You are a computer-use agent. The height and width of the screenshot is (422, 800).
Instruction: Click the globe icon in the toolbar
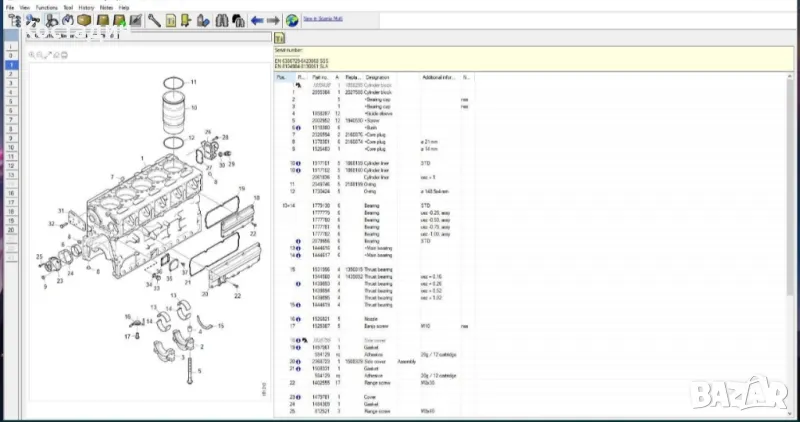click(x=292, y=20)
